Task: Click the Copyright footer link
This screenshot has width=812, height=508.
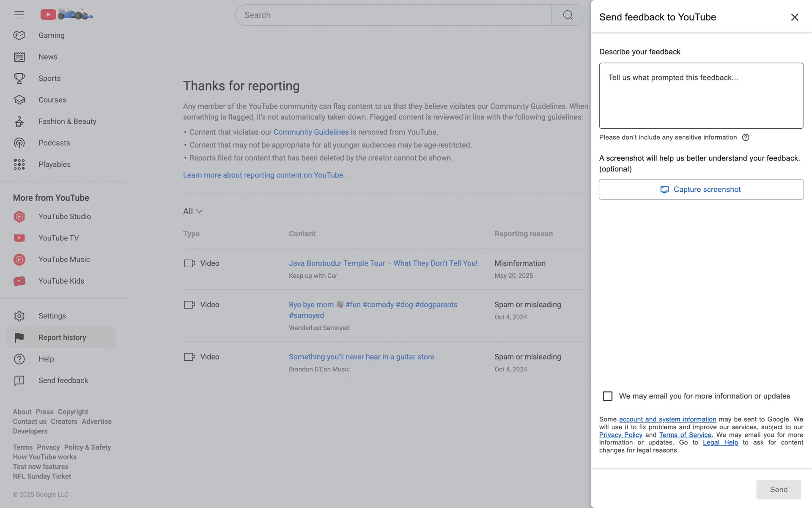Action: point(73,412)
